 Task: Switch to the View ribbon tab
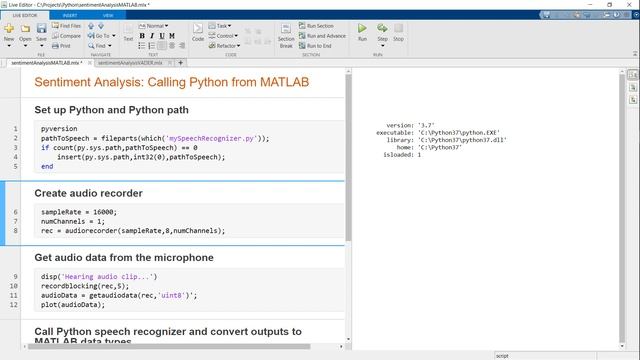click(x=108, y=16)
